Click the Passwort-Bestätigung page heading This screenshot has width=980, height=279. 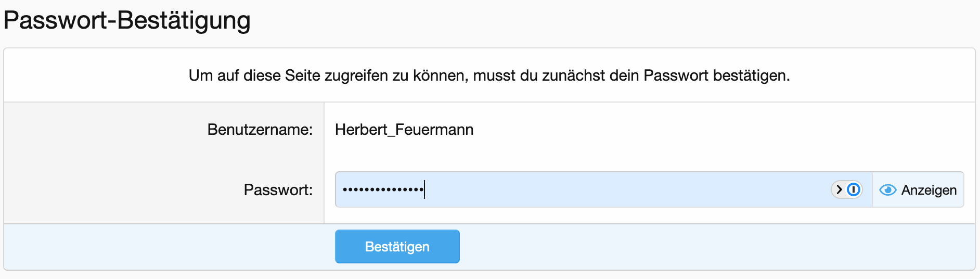(127, 21)
